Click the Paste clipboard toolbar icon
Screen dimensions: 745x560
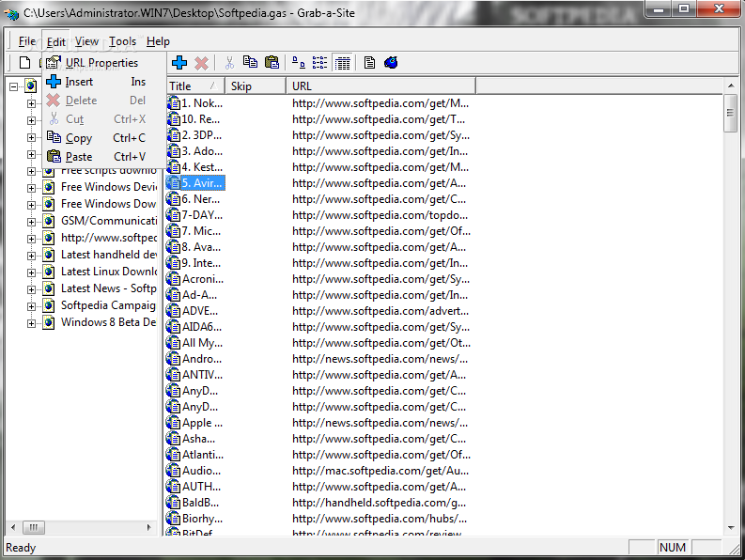[272, 63]
